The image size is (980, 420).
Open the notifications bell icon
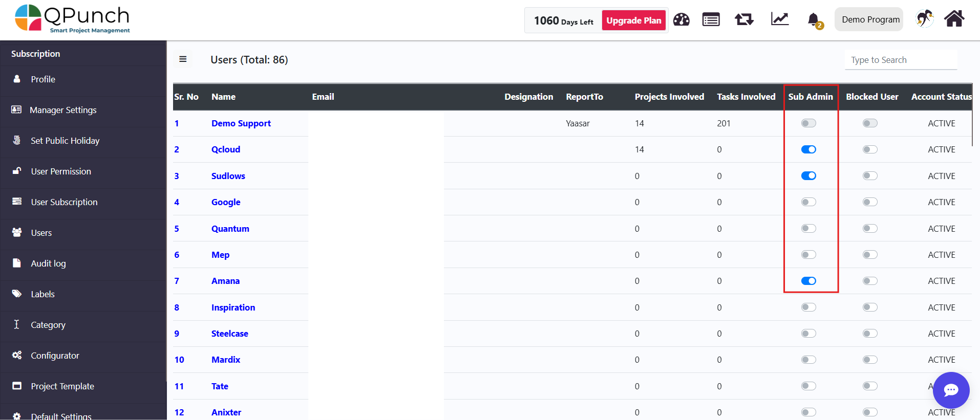813,20
